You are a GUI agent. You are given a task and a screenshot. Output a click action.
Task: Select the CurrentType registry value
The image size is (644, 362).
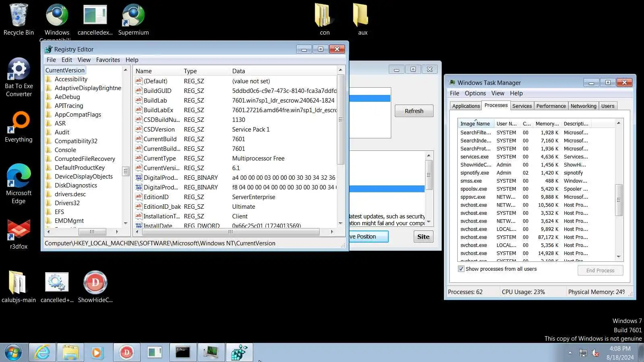[x=159, y=158]
